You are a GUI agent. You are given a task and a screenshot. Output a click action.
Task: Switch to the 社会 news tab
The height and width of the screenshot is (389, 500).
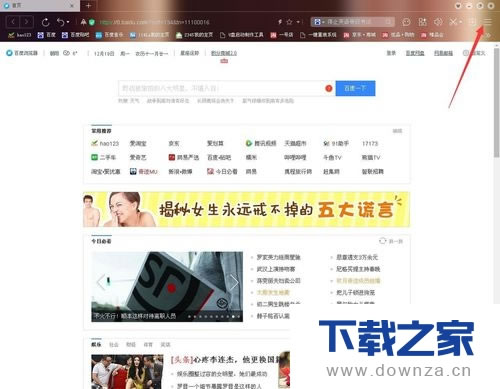click(114, 344)
